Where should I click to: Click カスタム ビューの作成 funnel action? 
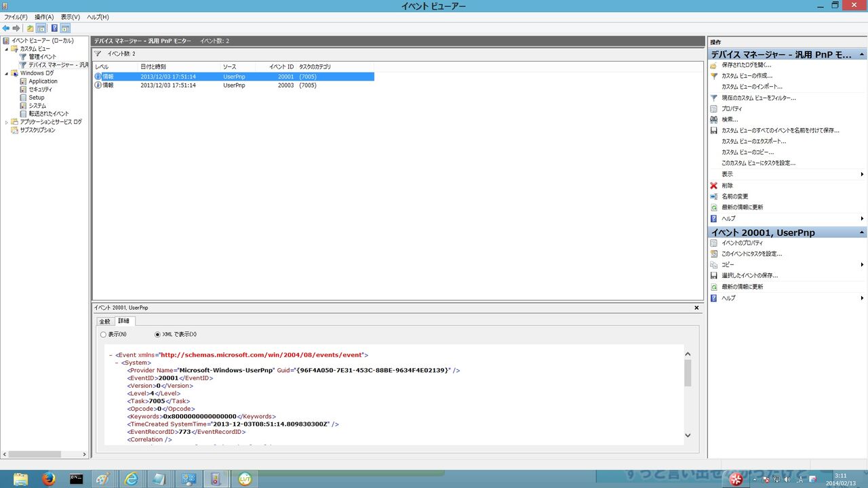[747, 76]
